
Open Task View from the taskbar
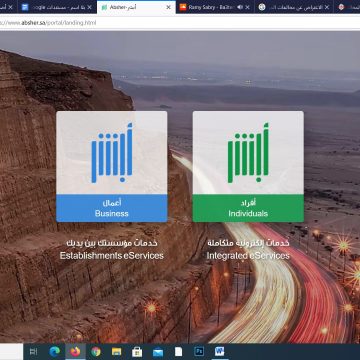click(x=33, y=352)
